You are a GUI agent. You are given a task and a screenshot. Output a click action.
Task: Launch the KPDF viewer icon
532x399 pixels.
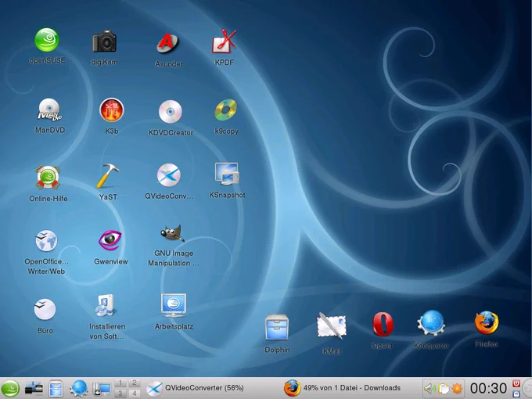pos(224,41)
